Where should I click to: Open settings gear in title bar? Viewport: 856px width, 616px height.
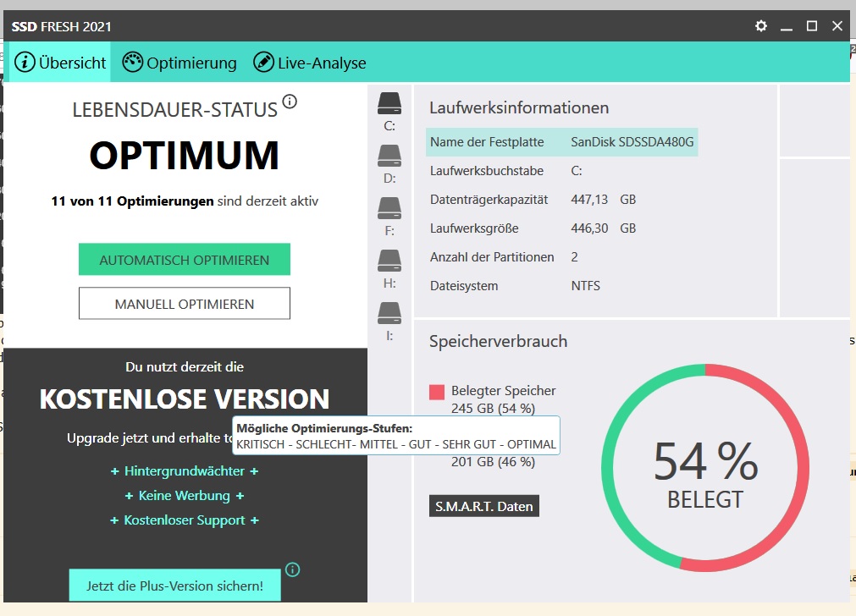[x=761, y=26]
